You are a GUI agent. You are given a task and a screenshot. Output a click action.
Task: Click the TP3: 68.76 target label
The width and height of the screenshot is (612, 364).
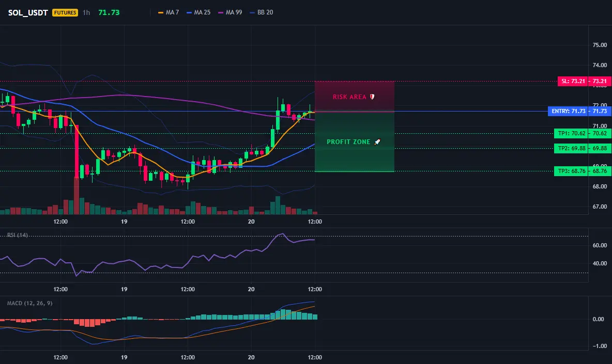pyautogui.click(x=571, y=171)
